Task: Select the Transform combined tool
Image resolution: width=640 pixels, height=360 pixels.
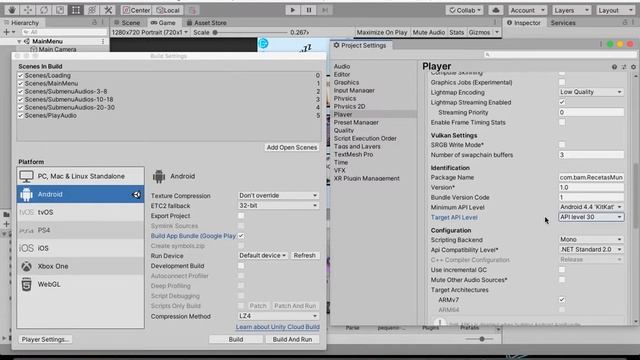Action: point(92,10)
